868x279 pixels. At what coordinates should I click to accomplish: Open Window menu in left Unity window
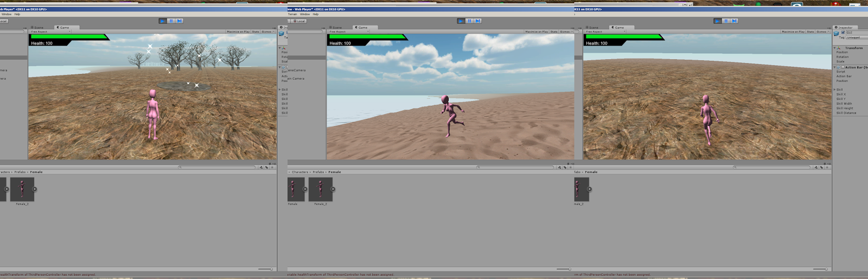pos(7,15)
